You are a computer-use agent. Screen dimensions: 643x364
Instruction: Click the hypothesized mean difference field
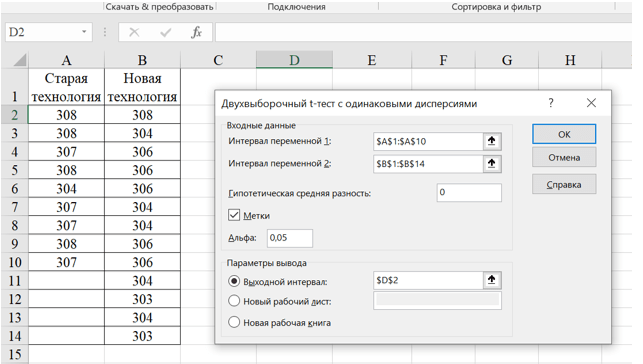pos(469,192)
